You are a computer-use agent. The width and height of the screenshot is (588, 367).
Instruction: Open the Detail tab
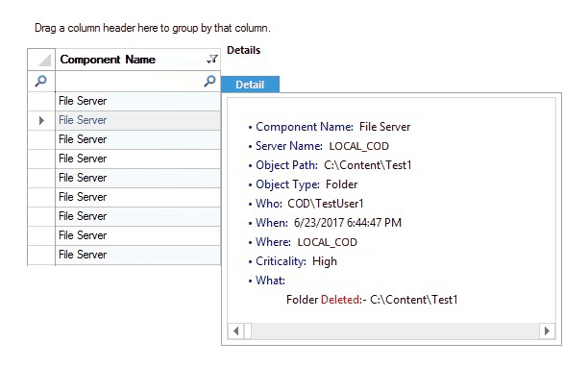click(250, 85)
